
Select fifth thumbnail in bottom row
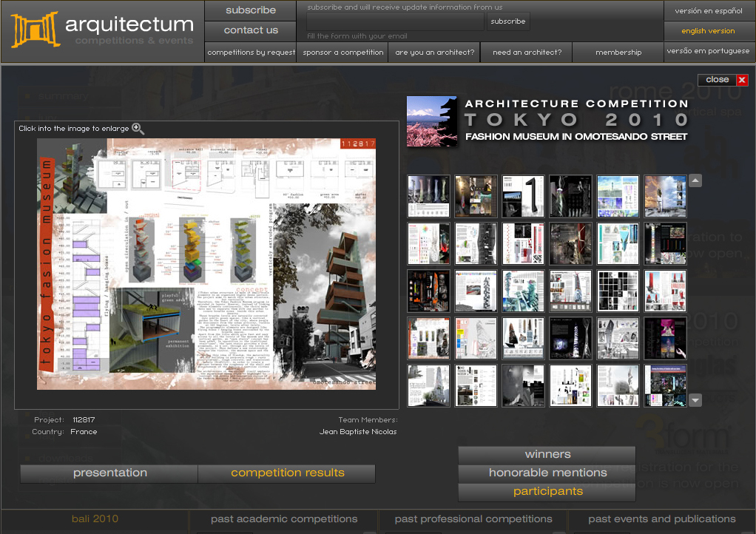click(x=618, y=385)
